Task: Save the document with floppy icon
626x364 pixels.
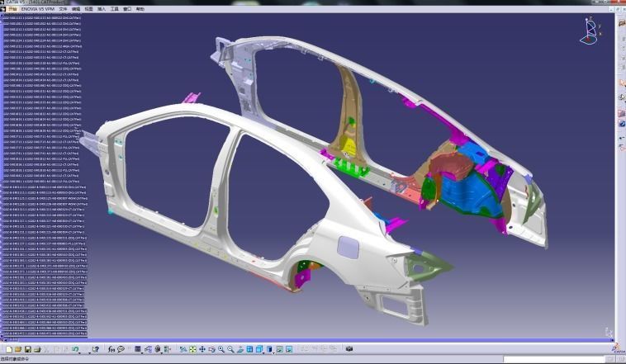Action: pos(27,349)
